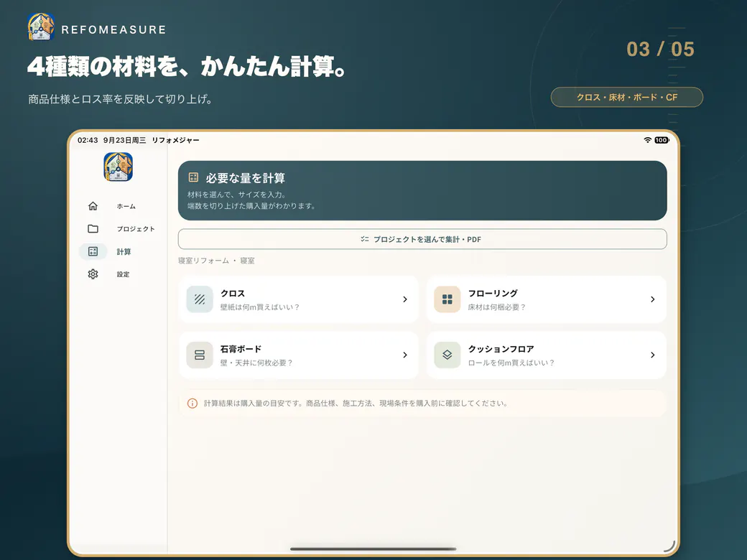This screenshot has height=560, width=747.
Task: Click the calculator icon beside 必要な量を計算
Action: pyautogui.click(x=193, y=177)
